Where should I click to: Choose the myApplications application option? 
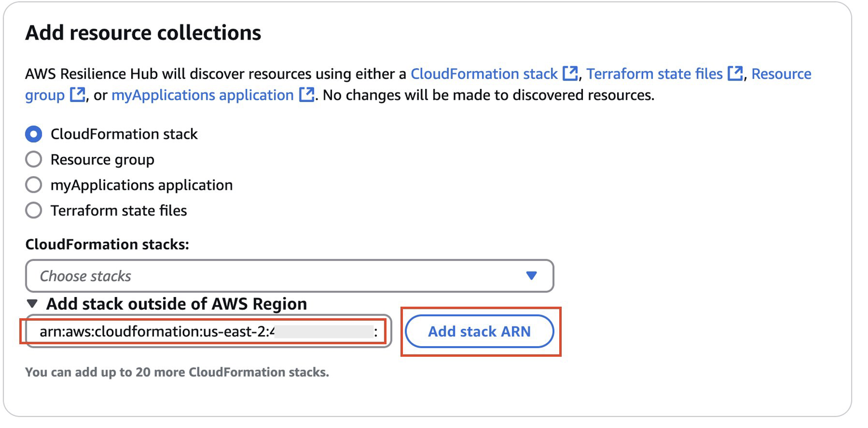[x=33, y=184]
